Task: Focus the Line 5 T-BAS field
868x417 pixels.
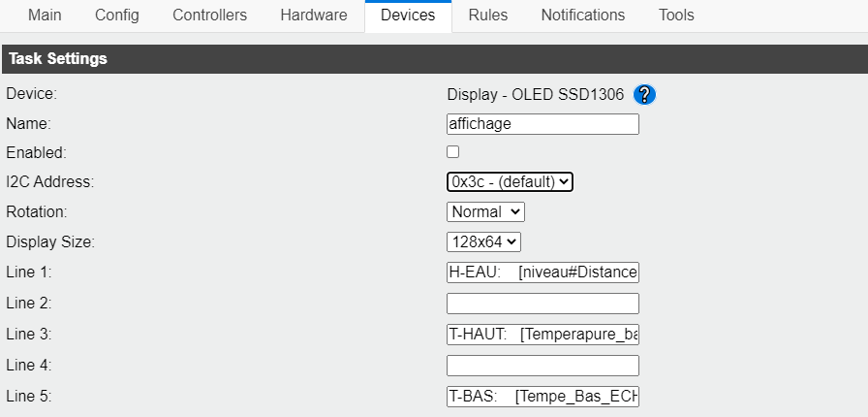Action: (x=542, y=397)
